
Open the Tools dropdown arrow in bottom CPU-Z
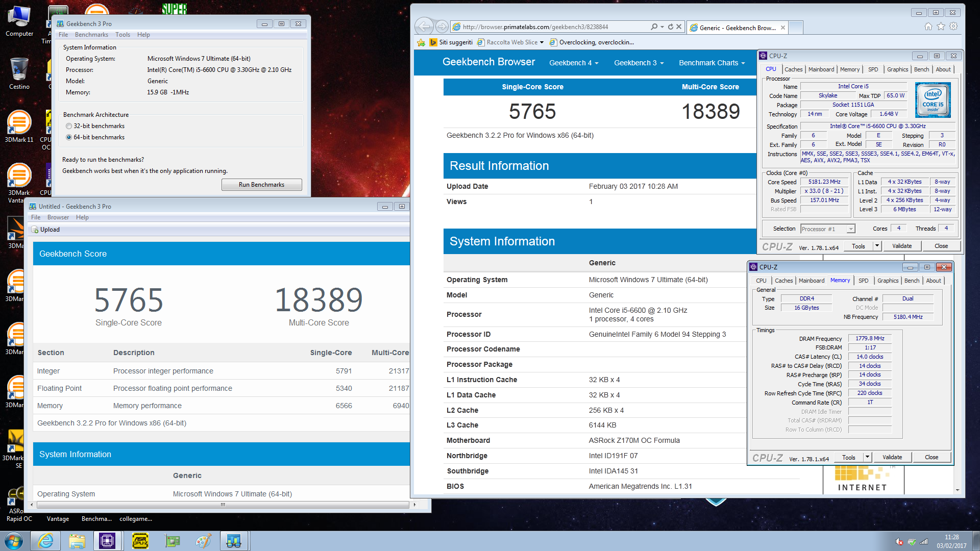click(x=867, y=457)
